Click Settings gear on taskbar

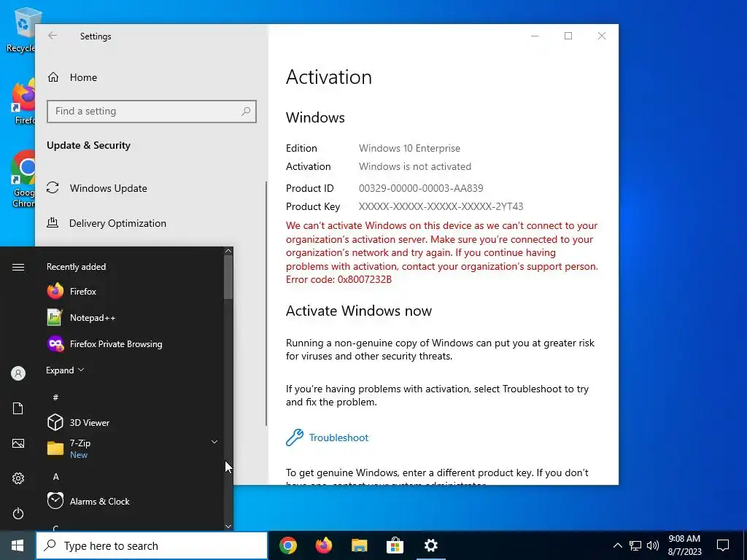coord(430,545)
